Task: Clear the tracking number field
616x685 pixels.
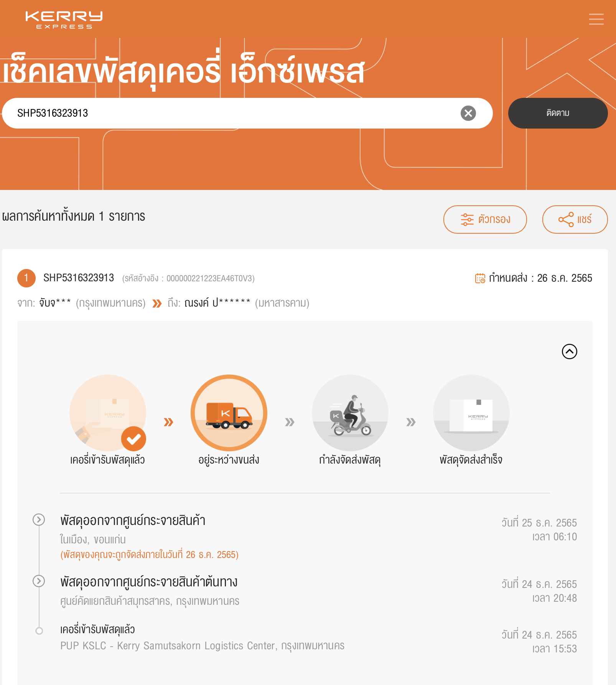Action: pyautogui.click(x=468, y=113)
